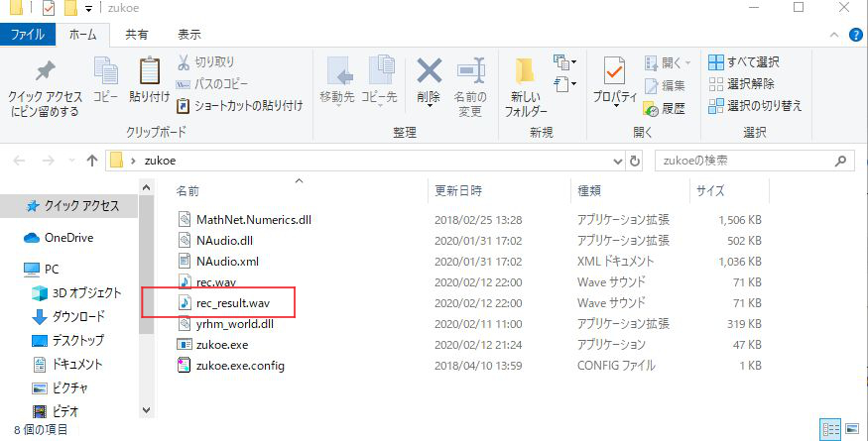Click the 貼り付け clipboard icon
This screenshot has width=868, height=441.
(149, 72)
